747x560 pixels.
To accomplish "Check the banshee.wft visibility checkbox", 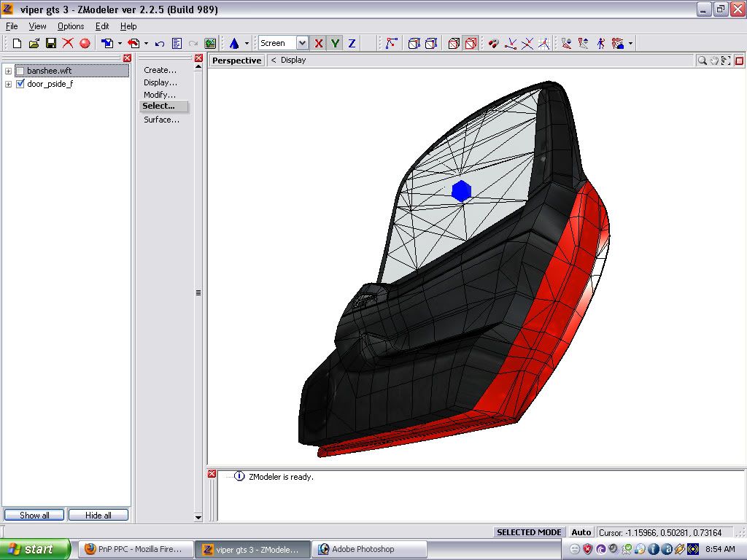I will [20, 71].
